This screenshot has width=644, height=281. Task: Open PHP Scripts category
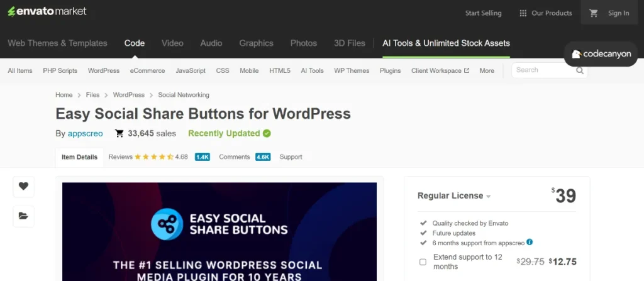pyautogui.click(x=60, y=70)
